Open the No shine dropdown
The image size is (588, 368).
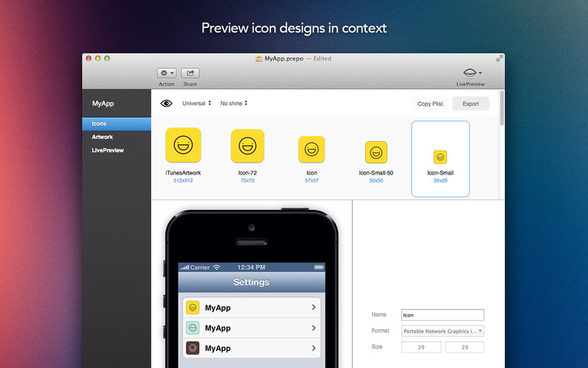coord(234,103)
